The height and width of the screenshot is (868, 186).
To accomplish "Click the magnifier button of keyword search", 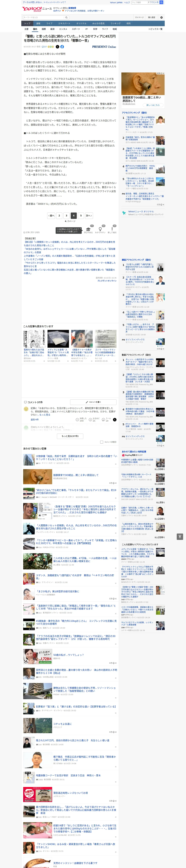I will click(x=66, y=17).
